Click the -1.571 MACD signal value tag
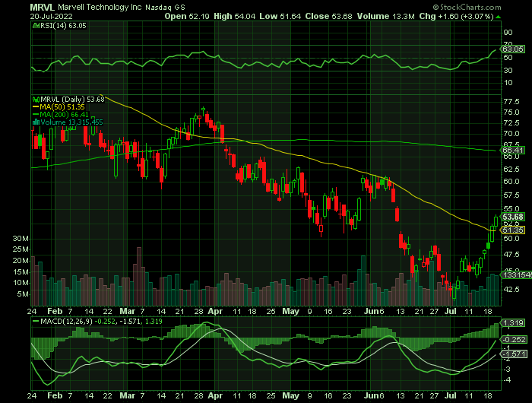 pos(514,354)
